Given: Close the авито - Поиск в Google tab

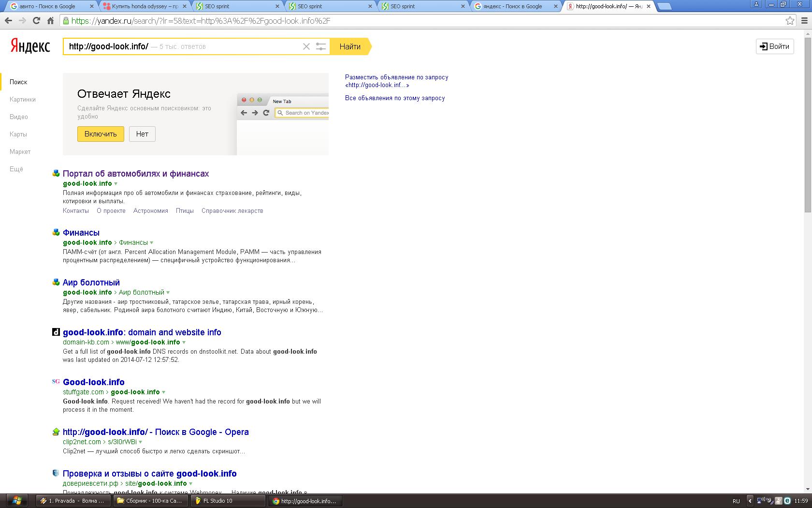Looking at the screenshot, I should pos(92,6).
